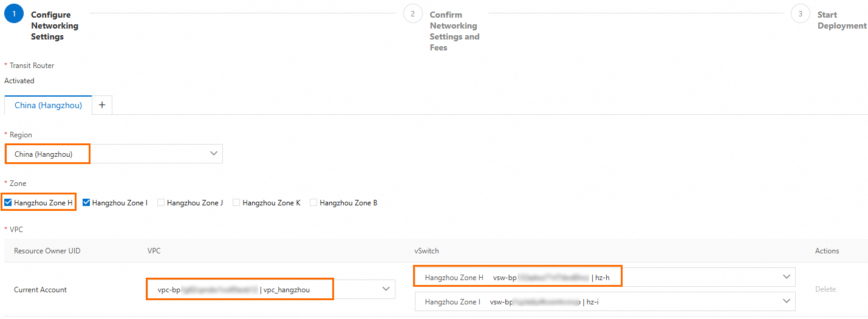Click the Activated status text
The image size is (868, 319).
tap(19, 81)
